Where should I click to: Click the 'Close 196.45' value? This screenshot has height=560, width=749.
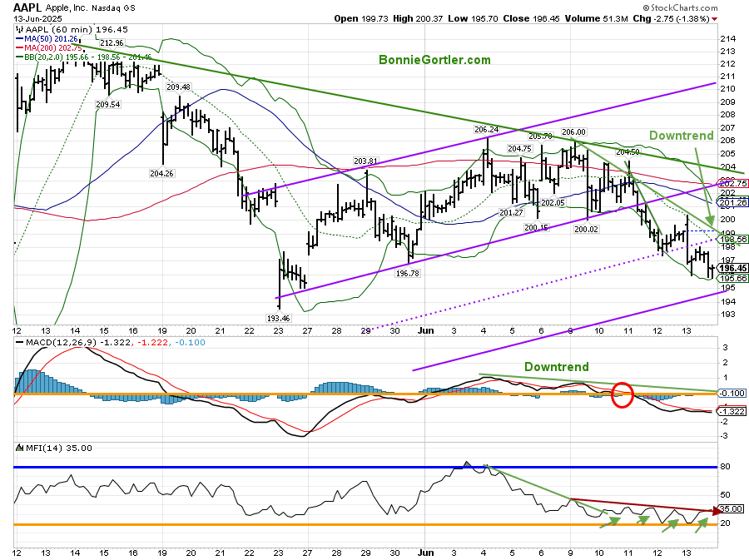pyautogui.click(x=531, y=18)
